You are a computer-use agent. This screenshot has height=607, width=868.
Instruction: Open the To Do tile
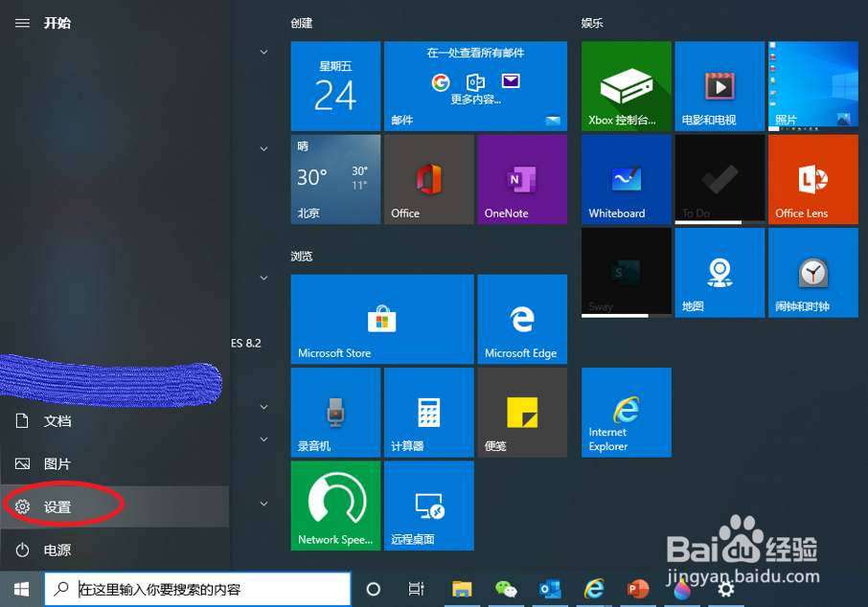pyautogui.click(x=720, y=179)
